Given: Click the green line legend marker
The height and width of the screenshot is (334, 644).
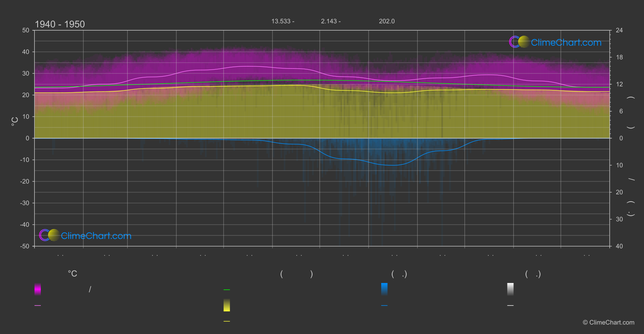Looking at the screenshot, I should coord(227,289).
